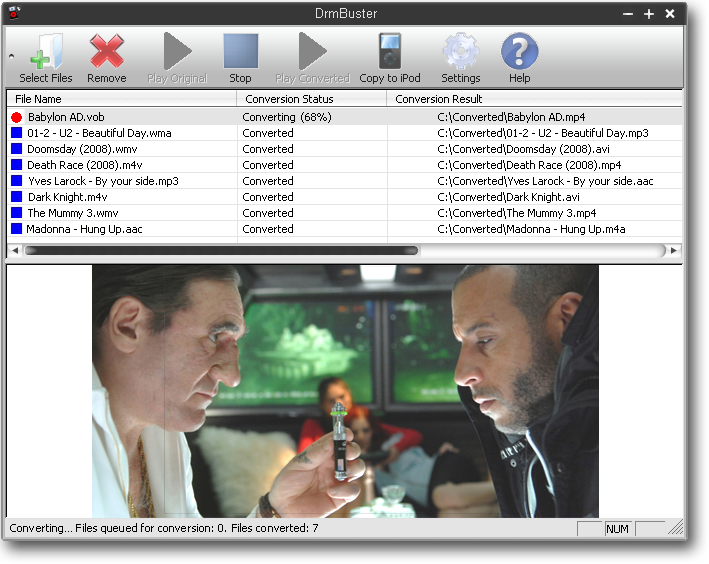Sort by Conversion Result column header
The width and height of the screenshot is (709, 564).
(534, 99)
